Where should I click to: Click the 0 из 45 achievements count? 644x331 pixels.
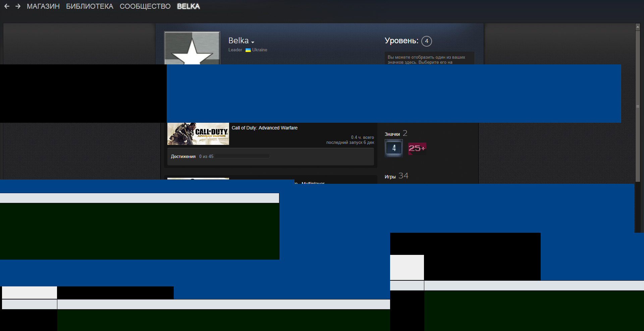[206, 156]
